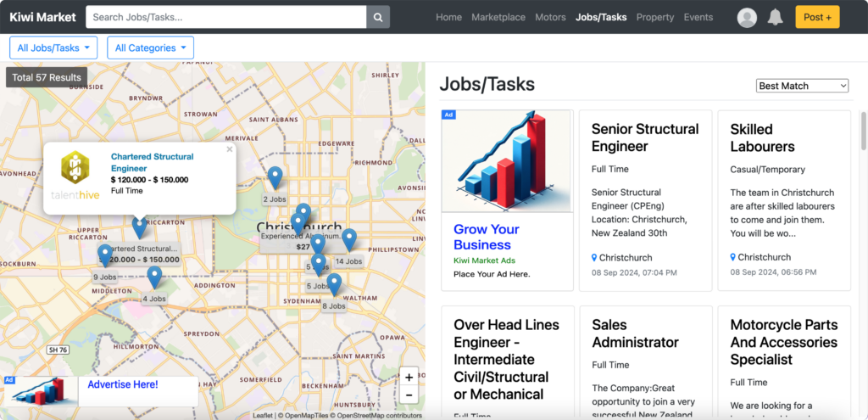Click the map pin above 8 Jobs
The width and height of the screenshot is (868, 420).
coord(334,284)
